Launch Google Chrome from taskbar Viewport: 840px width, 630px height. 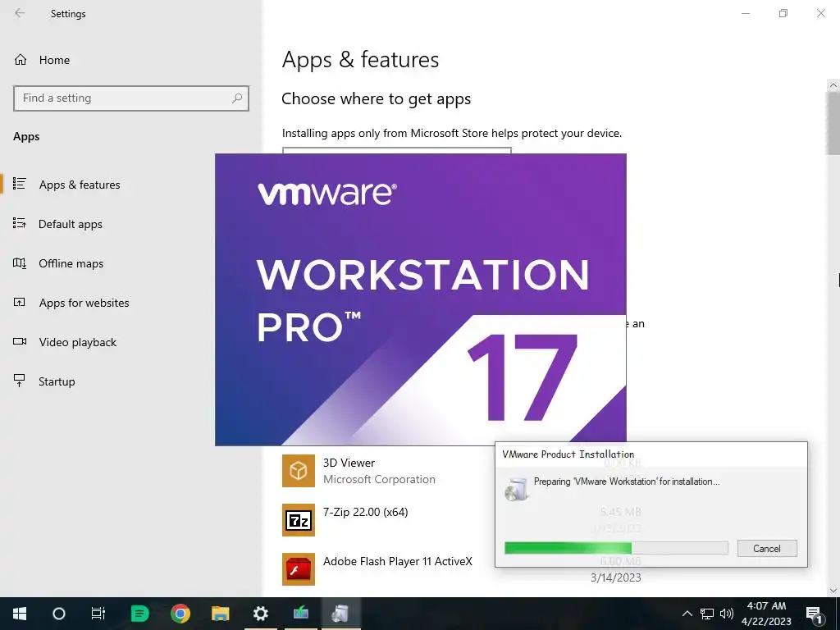pyautogui.click(x=180, y=614)
